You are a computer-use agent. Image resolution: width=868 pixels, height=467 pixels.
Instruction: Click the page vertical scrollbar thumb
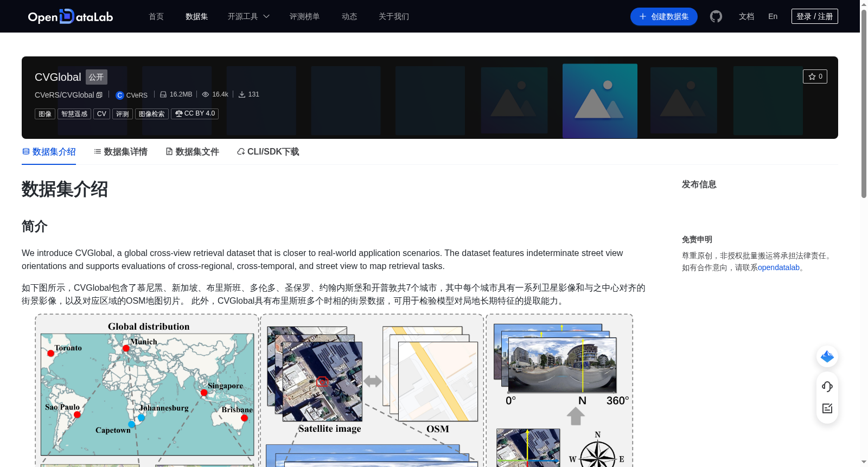click(x=864, y=103)
